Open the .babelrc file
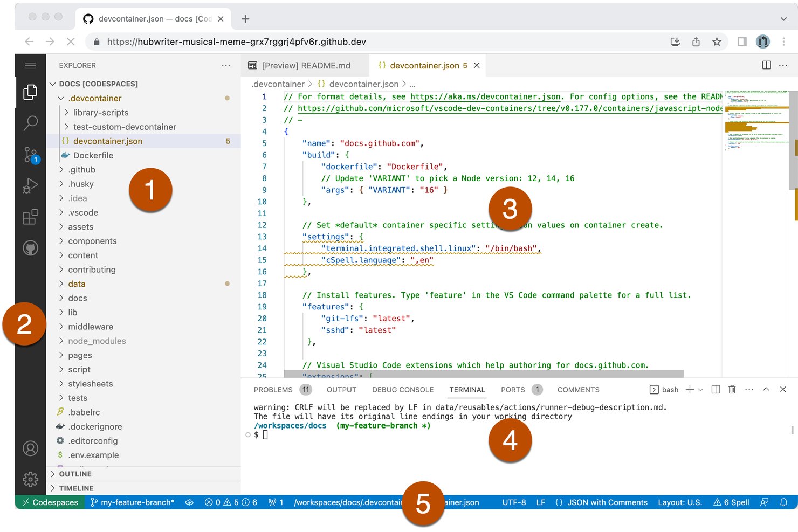 (x=144, y=412)
